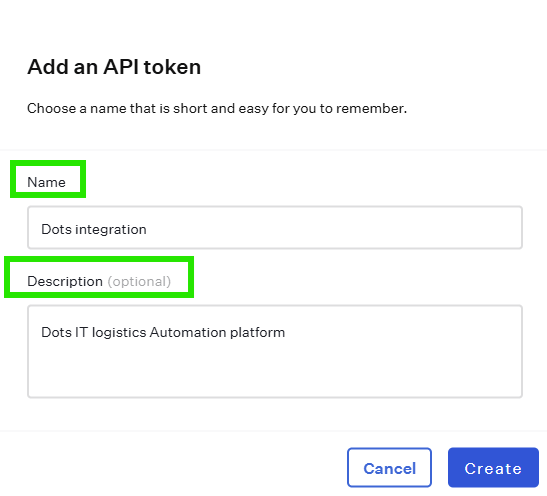Screen dimensions: 547x496
Task: Click the 'Add an API token' heading
Action: point(114,67)
